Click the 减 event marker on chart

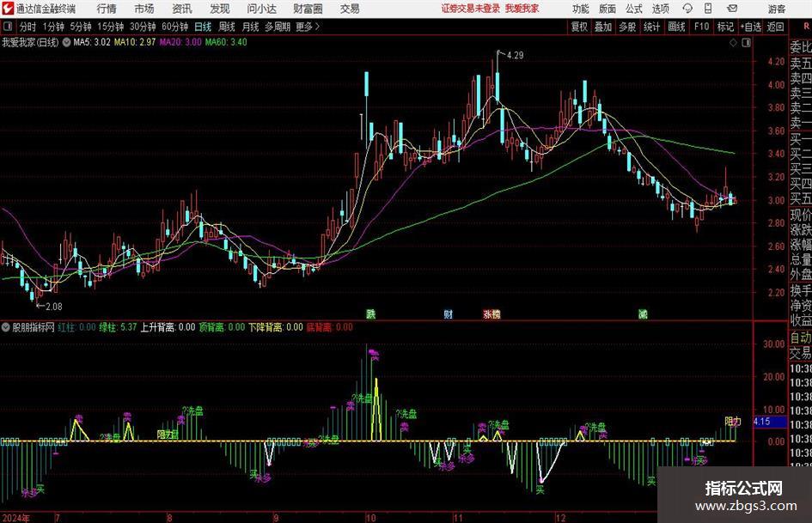pos(643,313)
